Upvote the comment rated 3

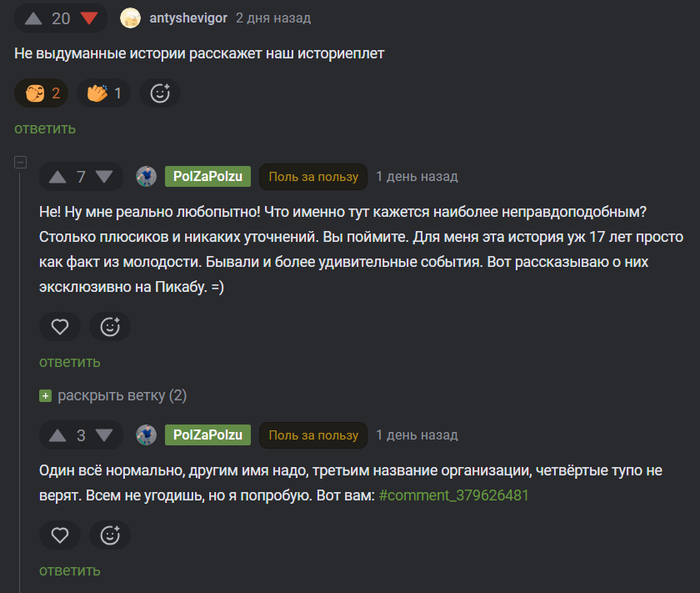click(x=58, y=435)
